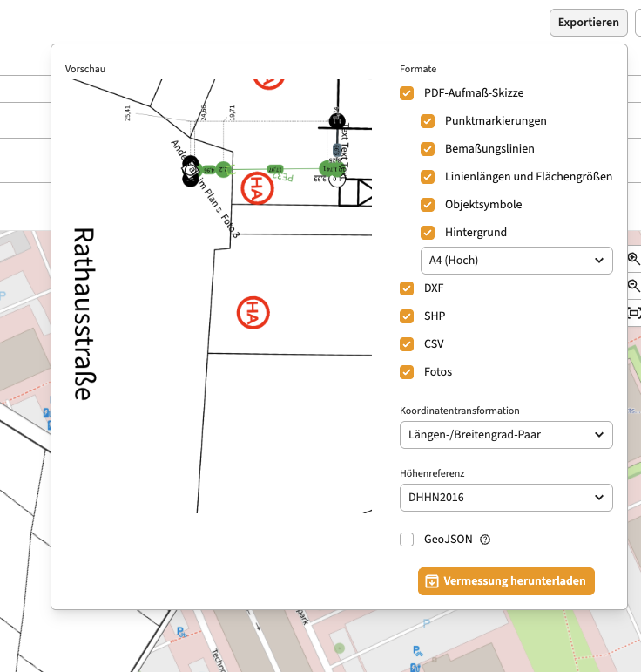Click the fit-to-extent map icon
This screenshot has height=672, width=641.
click(633, 313)
